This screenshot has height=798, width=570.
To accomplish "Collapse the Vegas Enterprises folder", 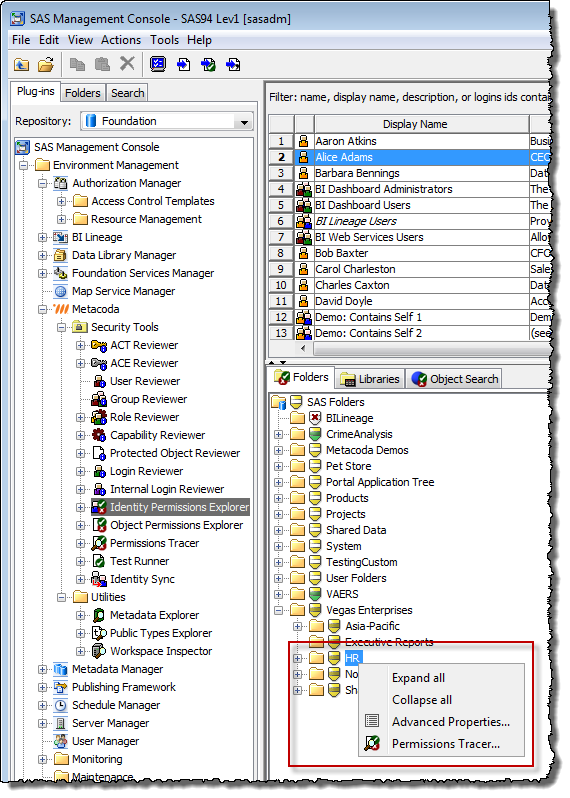I will [278, 610].
